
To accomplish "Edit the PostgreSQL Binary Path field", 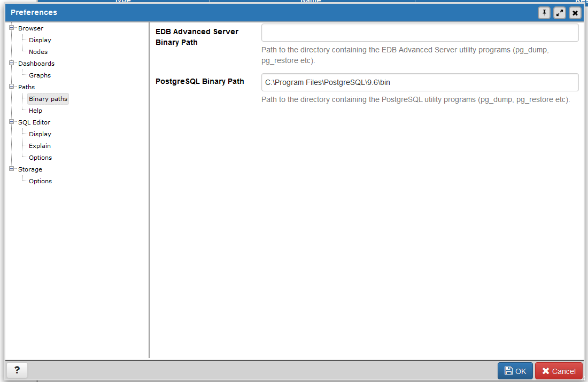I will click(x=420, y=82).
